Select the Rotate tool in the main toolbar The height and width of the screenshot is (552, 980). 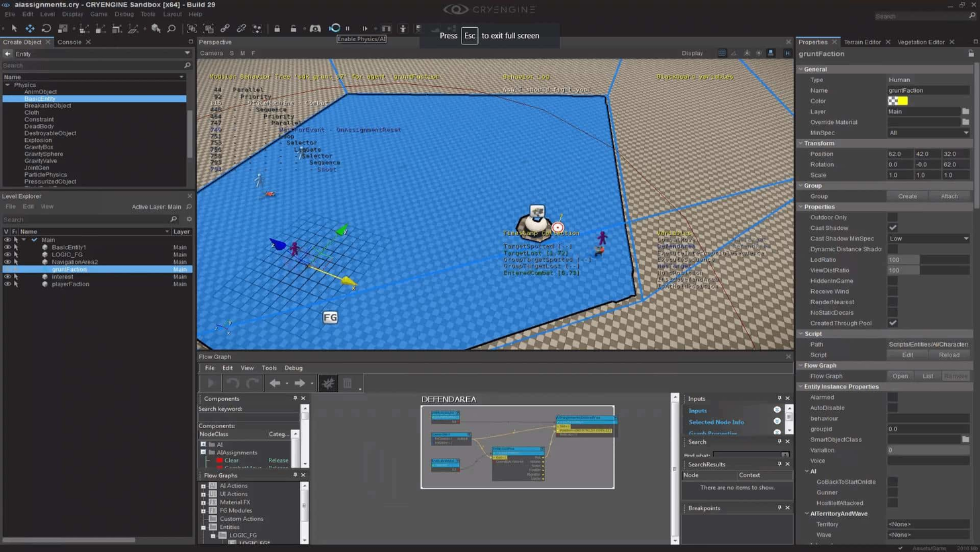point(46,28)
